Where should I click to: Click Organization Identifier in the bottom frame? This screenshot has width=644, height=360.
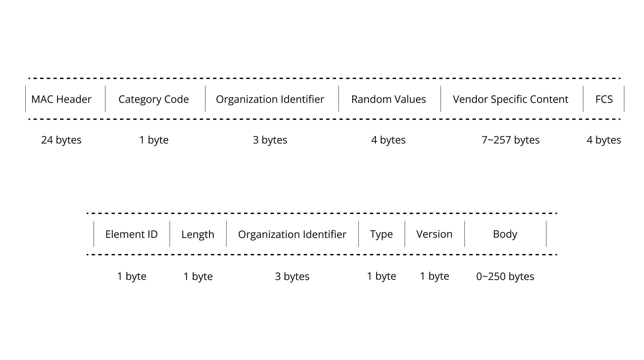(x=292, y=234)
